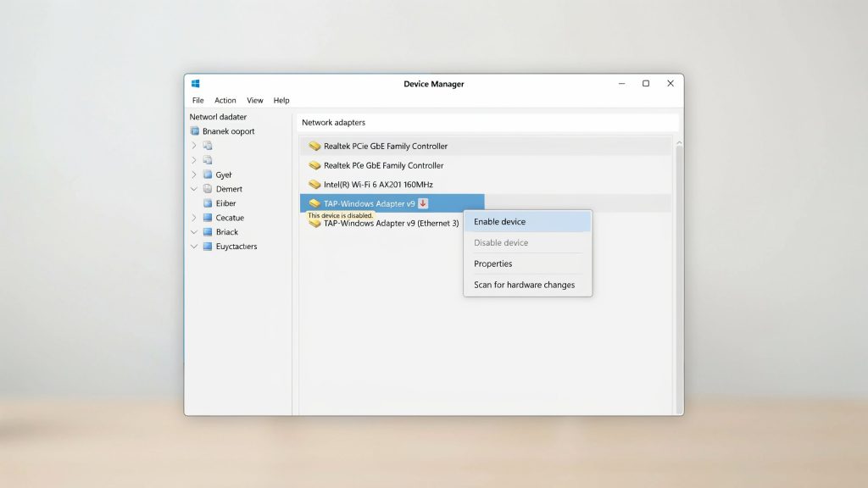Select TAP-Windows Adapter v9 (Ethernet 3) label
Viewport: 868px width, 488px height.
pos(391,223)
